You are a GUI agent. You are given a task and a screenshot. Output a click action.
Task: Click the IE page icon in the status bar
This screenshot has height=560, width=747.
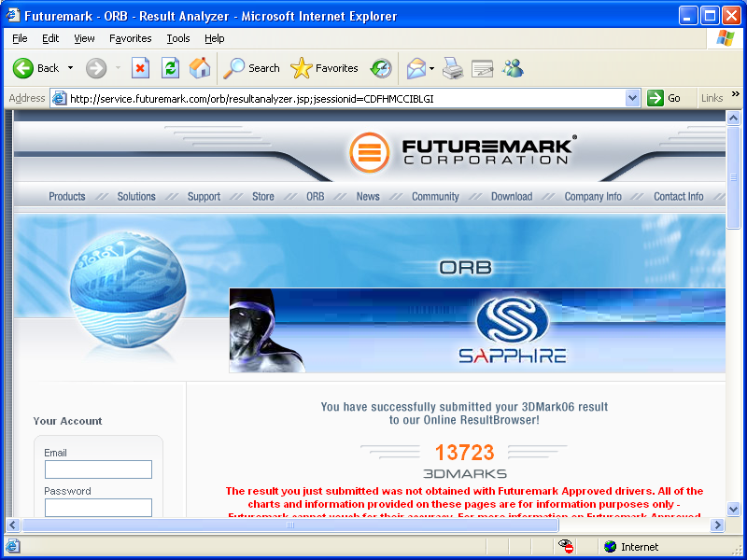pyautogui.click(x=13, y=546)
